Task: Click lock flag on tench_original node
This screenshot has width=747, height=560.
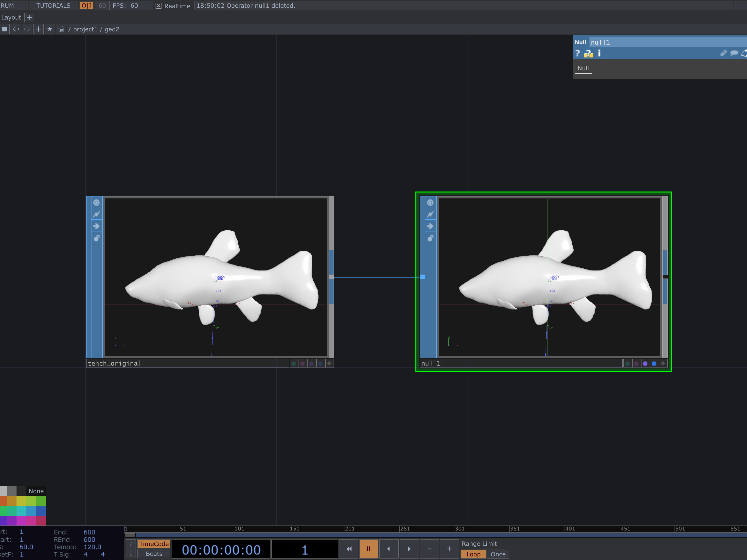Action: pyautogui.click(x=96, y=238)
